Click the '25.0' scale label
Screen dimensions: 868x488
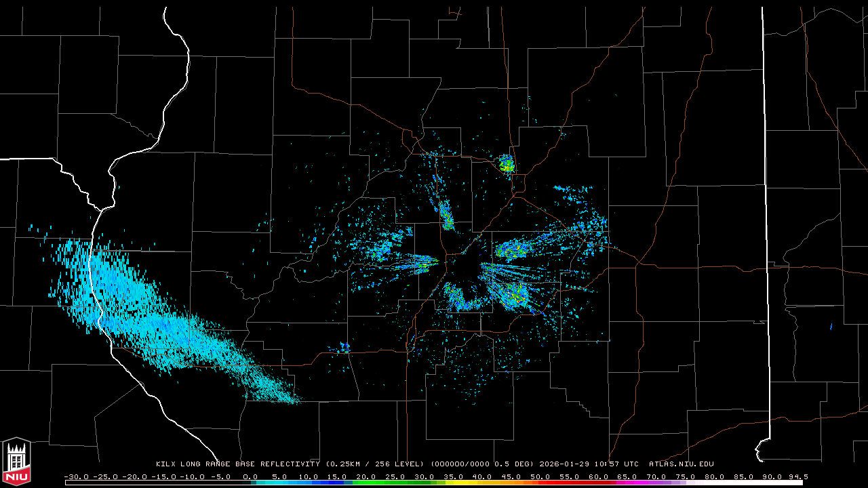coord(395,476)
